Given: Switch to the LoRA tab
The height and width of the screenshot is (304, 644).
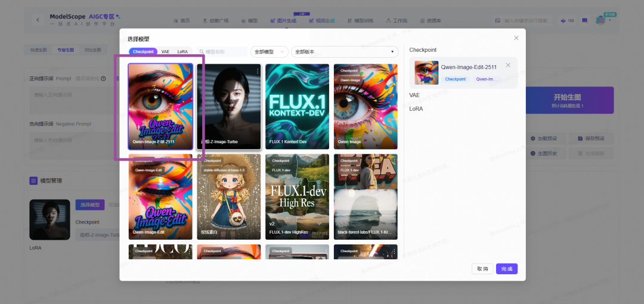Looking at the screenshot, I should click(182, 52).
